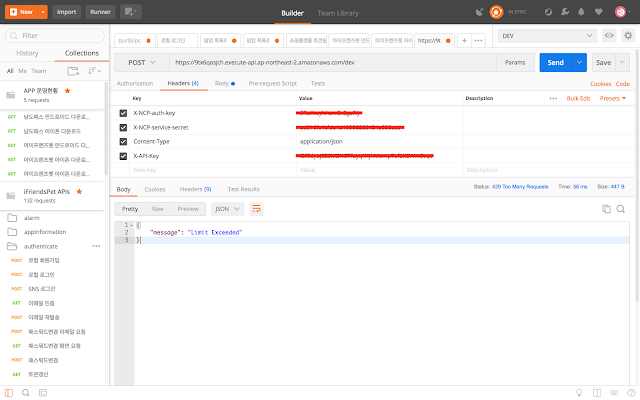Open the authenticate folder ellipsis menu
Viewport: 640px width, 400px height.
click(96, 246)
